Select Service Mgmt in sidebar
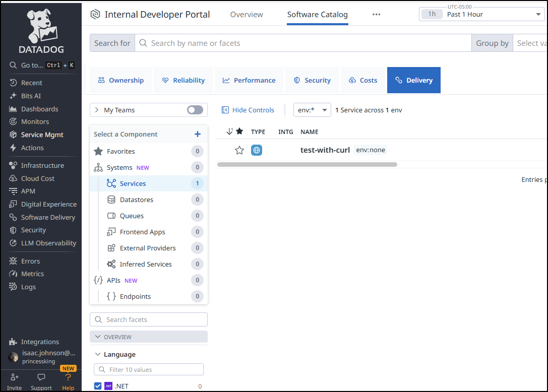 coord(36,135)
